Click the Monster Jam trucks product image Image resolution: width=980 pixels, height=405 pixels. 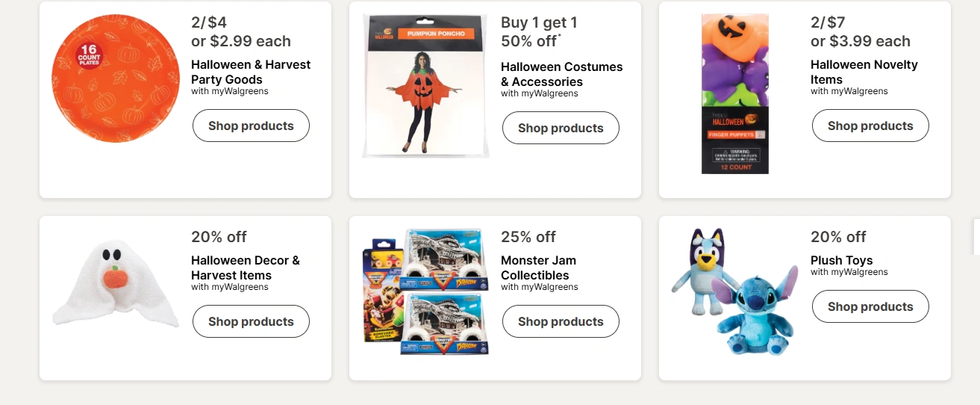point(425,291)
